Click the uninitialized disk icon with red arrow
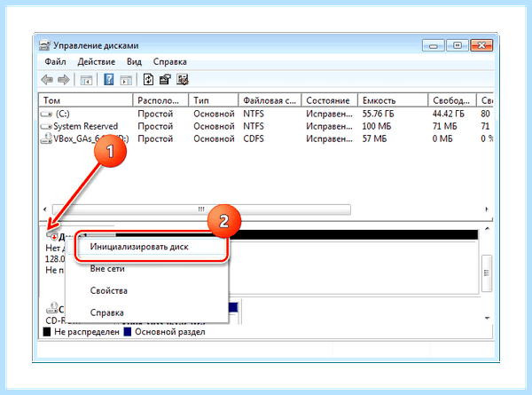The height and width of the screenshot is (395, 532). (52, 235)
